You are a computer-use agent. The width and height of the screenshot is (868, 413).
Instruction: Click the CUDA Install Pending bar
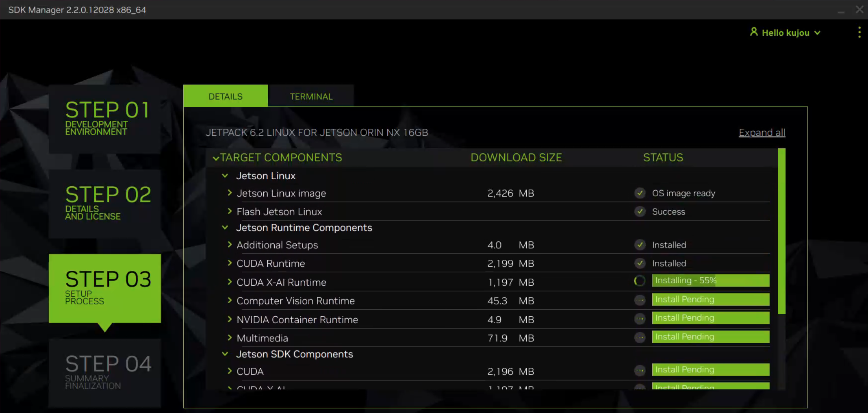click(711, 370)
